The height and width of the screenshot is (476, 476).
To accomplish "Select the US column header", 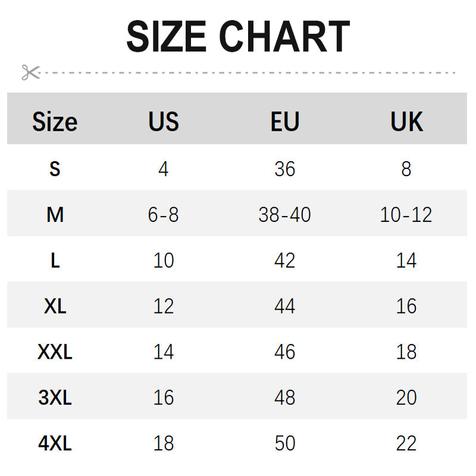I will point(164,121).
